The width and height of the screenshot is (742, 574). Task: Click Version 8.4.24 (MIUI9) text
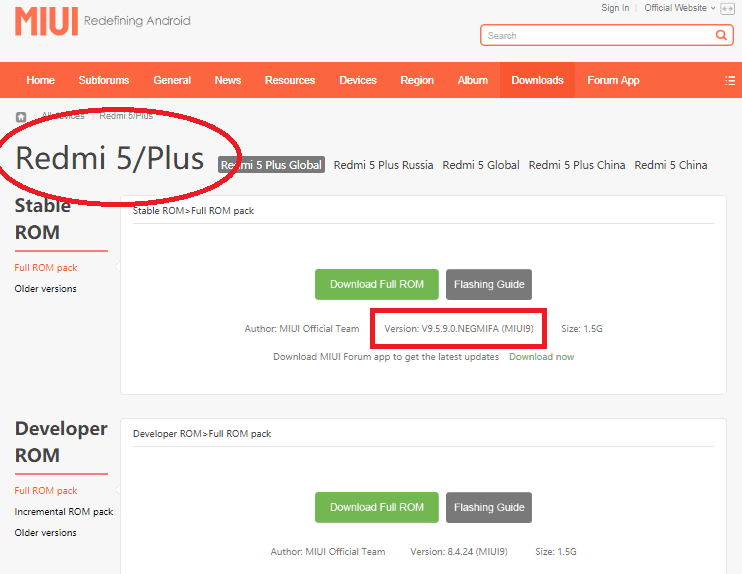(459, 552)
